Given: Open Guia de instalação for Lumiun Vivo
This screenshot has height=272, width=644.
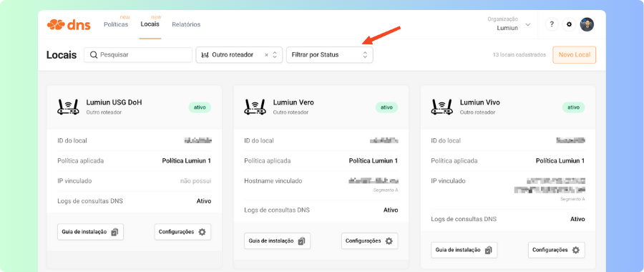Looking at the screenshot, I should pos(464,250).
